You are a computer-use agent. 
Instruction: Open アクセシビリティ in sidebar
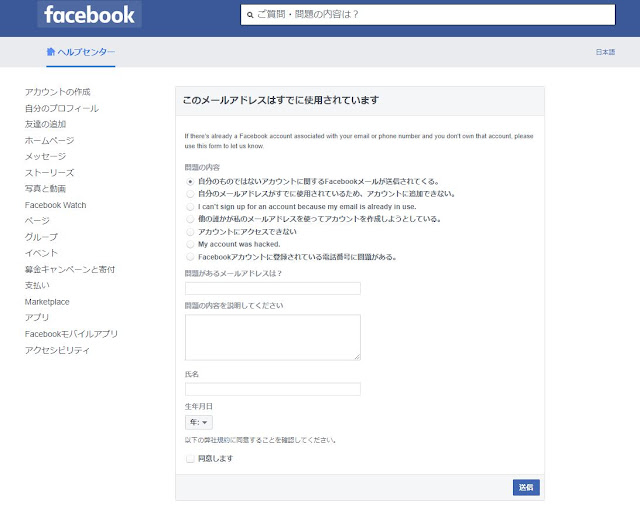click(57, 350)
